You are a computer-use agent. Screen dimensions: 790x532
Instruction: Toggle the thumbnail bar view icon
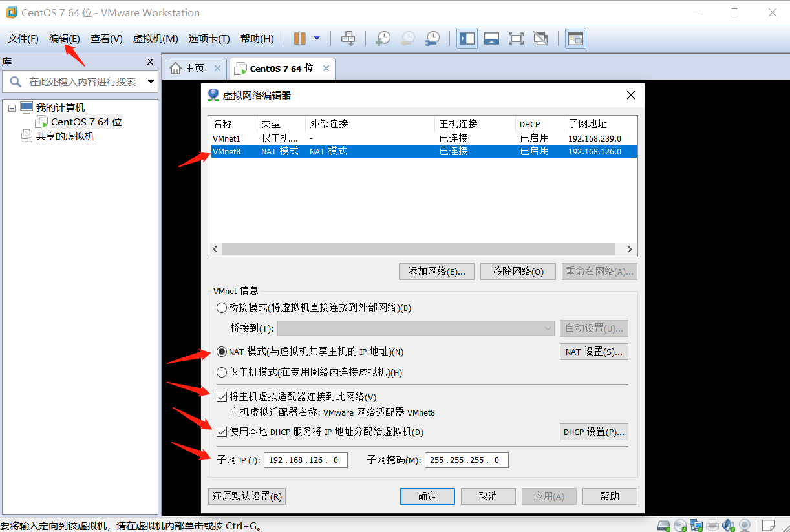coord(491,39)
